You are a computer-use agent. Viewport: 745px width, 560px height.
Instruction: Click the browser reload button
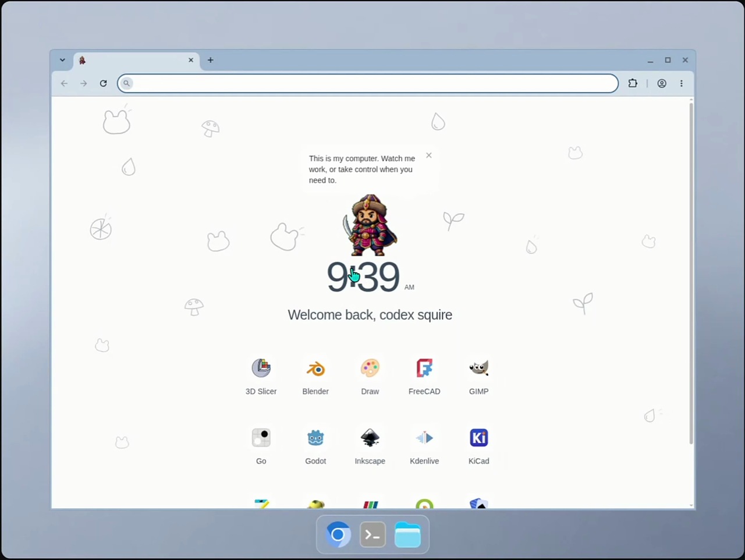pos(103,83)
